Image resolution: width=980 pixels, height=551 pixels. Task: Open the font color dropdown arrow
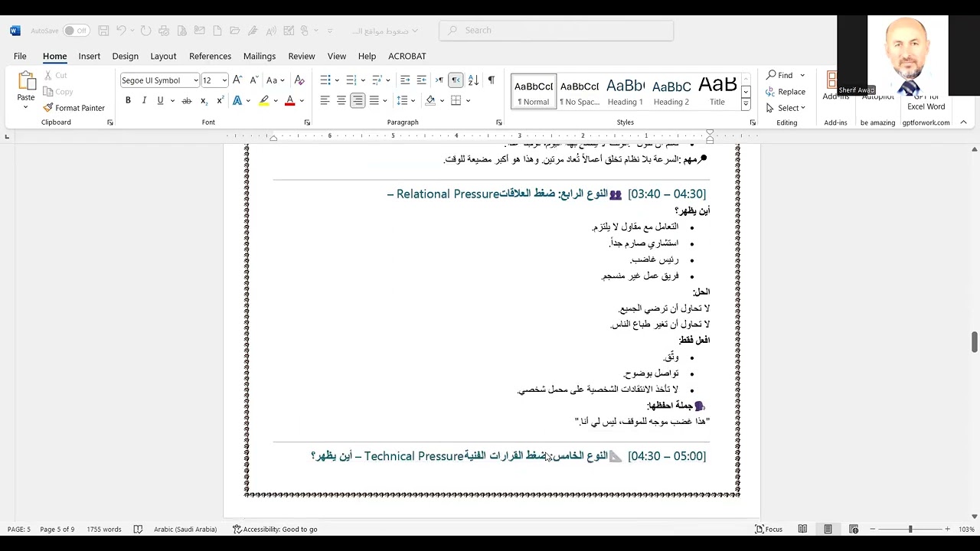(x=302, y=100)
